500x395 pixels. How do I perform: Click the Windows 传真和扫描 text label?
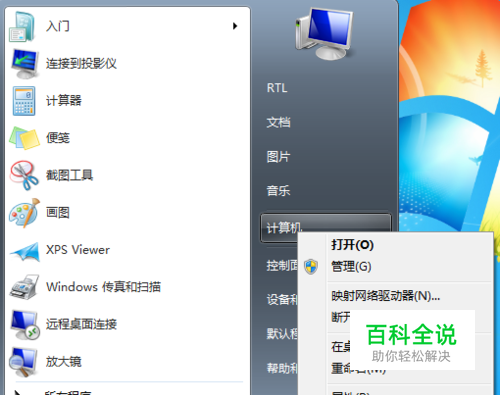point(103,287)
